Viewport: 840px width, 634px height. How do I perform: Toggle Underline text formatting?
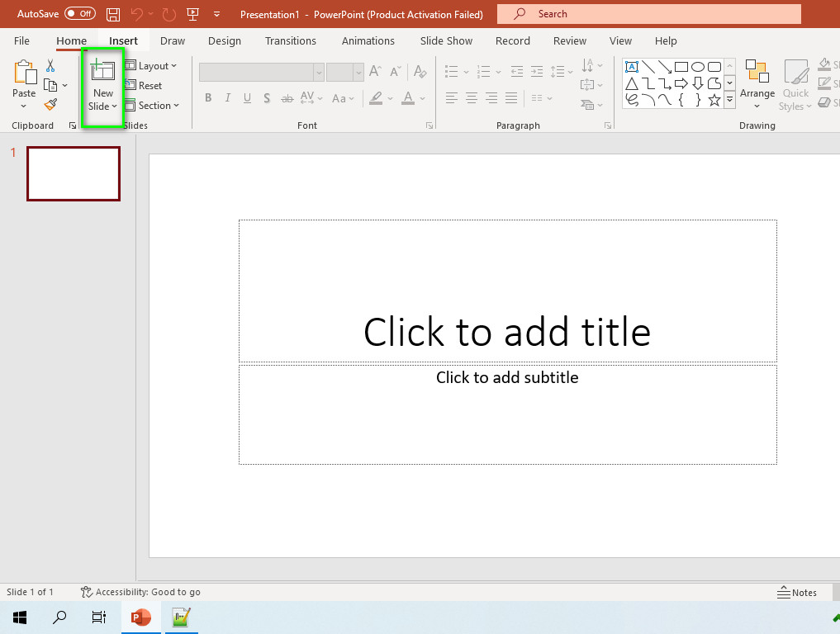247,98
